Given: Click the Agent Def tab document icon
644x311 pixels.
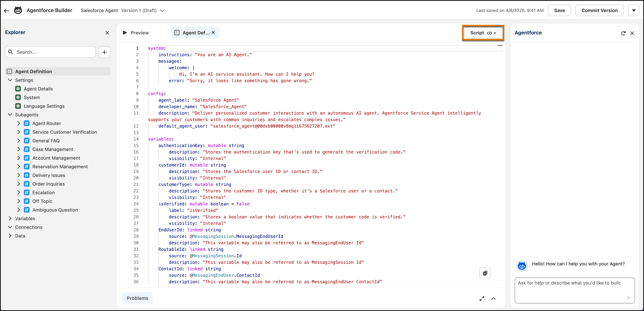Looking at the screenshot, I should click(x=177, y=33).
